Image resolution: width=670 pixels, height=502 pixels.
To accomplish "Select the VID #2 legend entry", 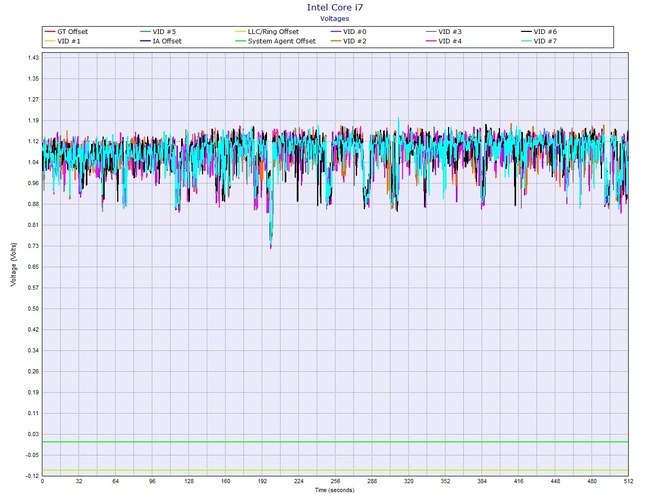I will pyautogui.click(x=349, y=41).
